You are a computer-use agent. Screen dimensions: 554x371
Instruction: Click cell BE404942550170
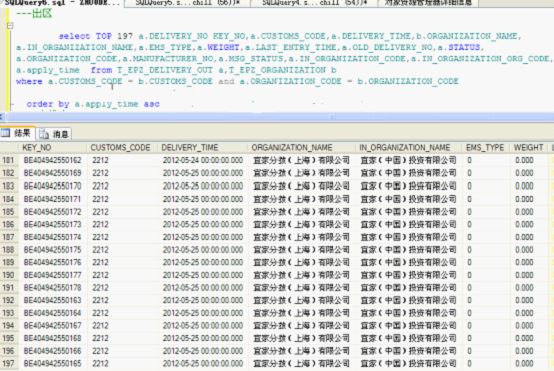pyautogui.click(x=52, y=186)
